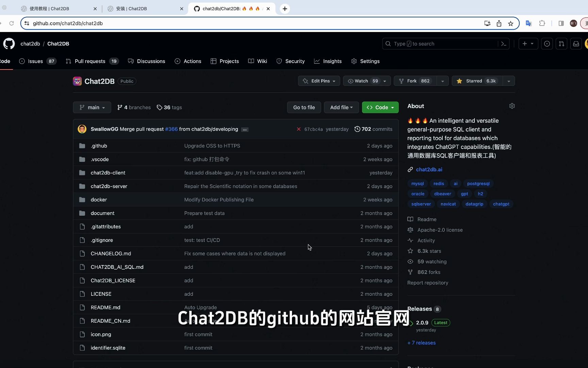This screenshot has height=368, width=588.
Task: Open the Edit Pins dropdown
Action: pyautogui.click(x=319, y=81)
